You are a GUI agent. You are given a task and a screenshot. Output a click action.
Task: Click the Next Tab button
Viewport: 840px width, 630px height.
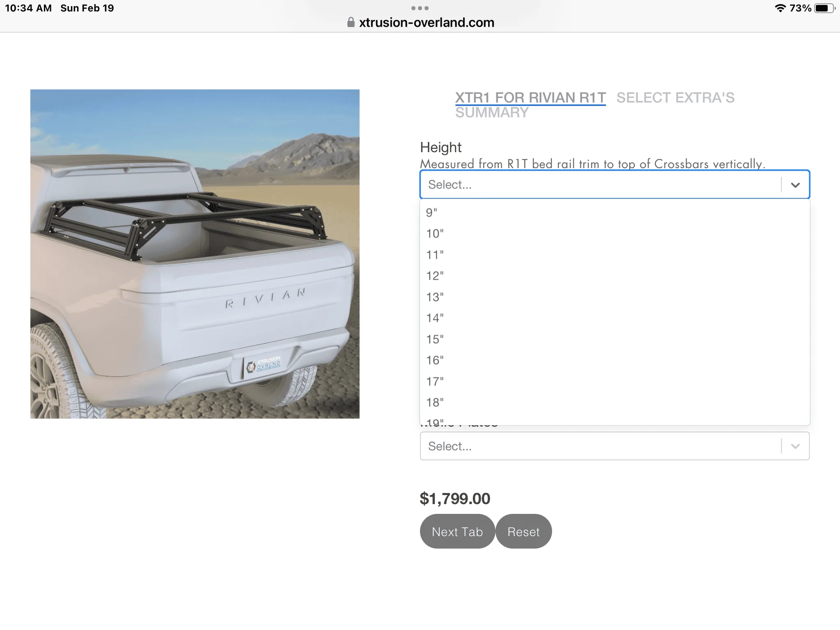[457, 531]
